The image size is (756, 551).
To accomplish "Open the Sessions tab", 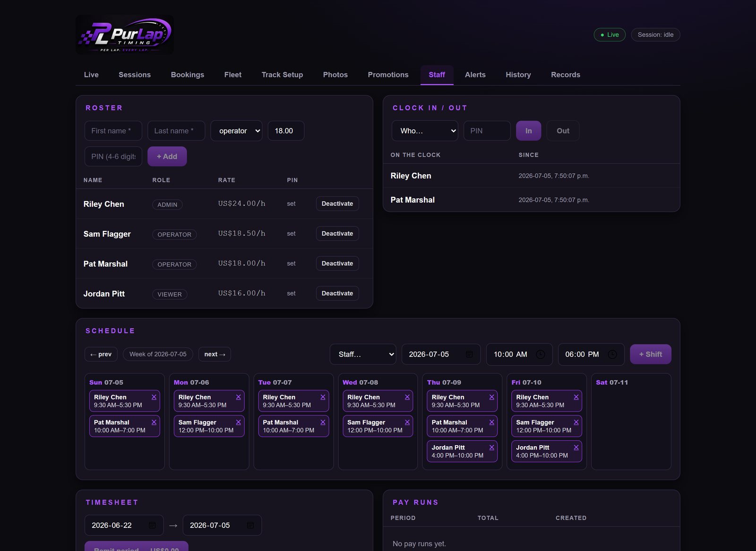I will [135, 75].
